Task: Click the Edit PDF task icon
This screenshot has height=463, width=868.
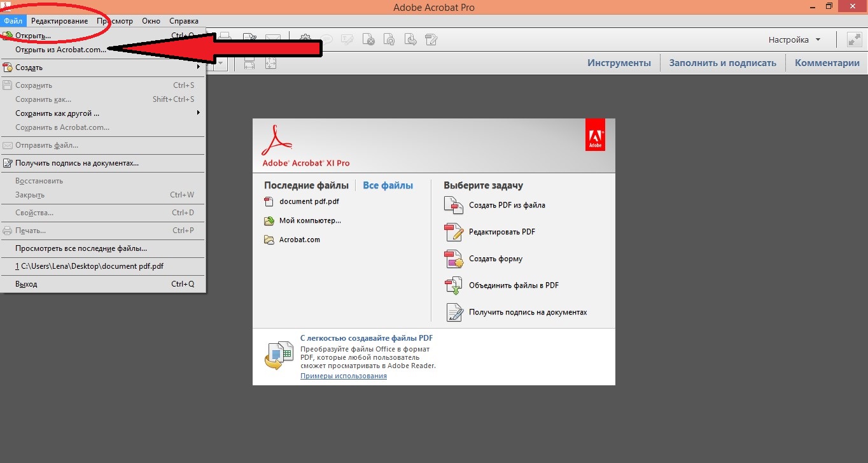Action: tap(454, 232)
